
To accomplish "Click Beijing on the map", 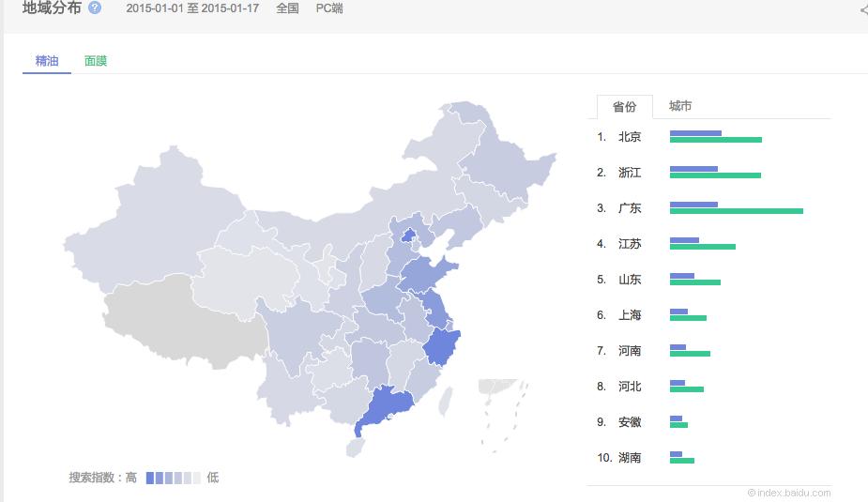I will point(408,236).
